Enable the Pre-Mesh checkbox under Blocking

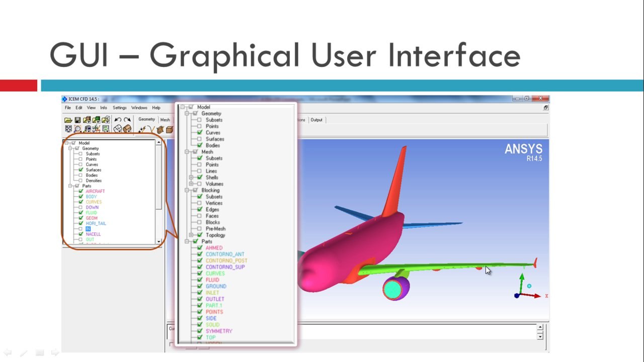pyautogui.click(x=200, y=229)
